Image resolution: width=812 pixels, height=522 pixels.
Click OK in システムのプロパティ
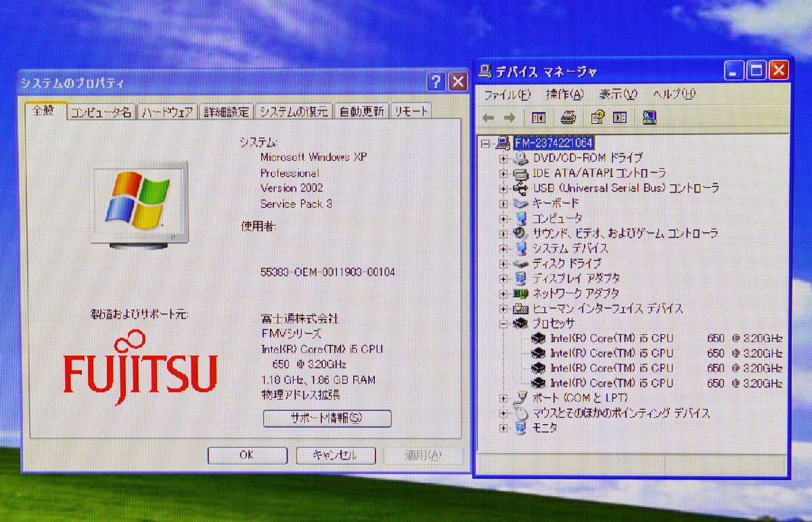pos(247,455)
